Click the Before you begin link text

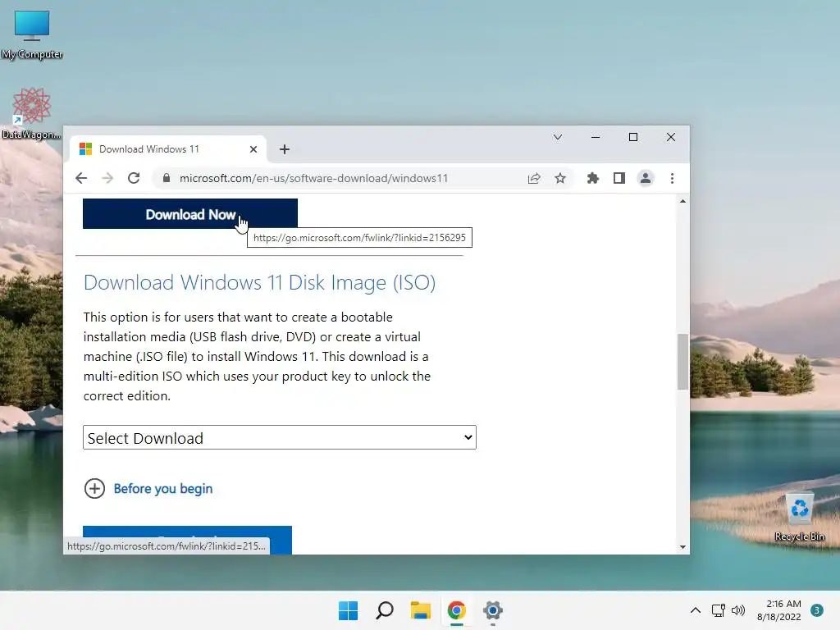[x=163, y=489]
